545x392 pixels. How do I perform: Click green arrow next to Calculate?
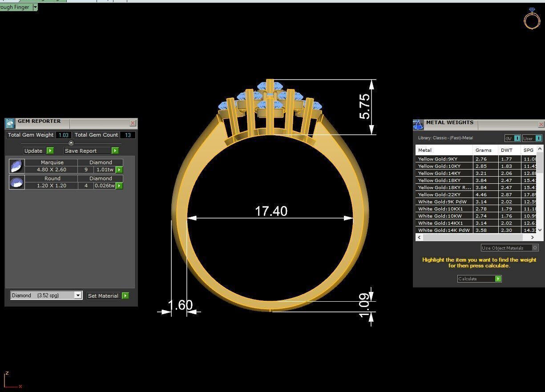498,279
